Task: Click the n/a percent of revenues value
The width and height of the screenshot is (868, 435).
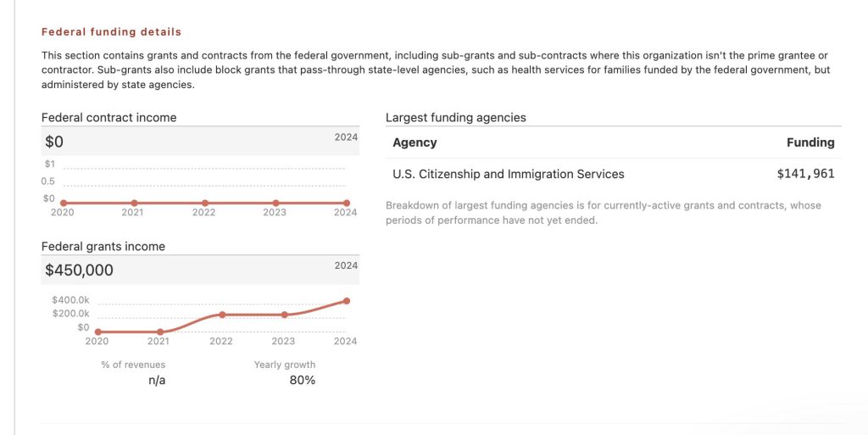Action: (157, 380)
